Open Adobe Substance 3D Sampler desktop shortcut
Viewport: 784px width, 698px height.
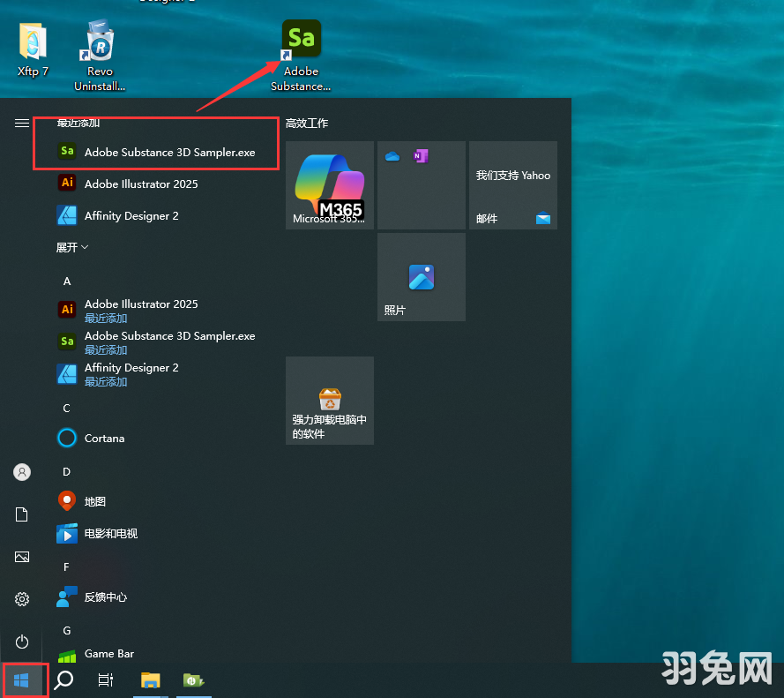[x=301, y=38]
